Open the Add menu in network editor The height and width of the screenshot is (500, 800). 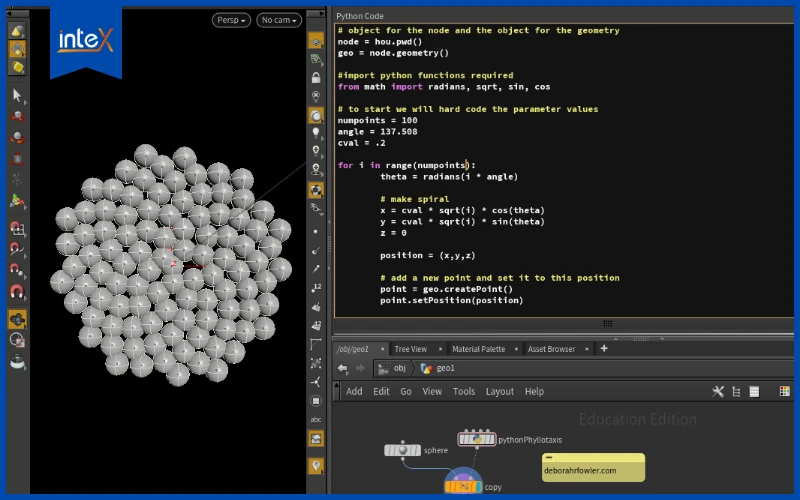click(x=354, y=391)
